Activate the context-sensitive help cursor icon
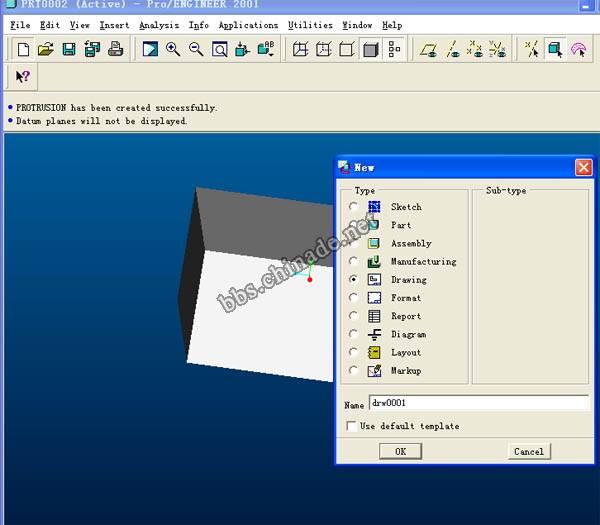 tap(23, 77)
